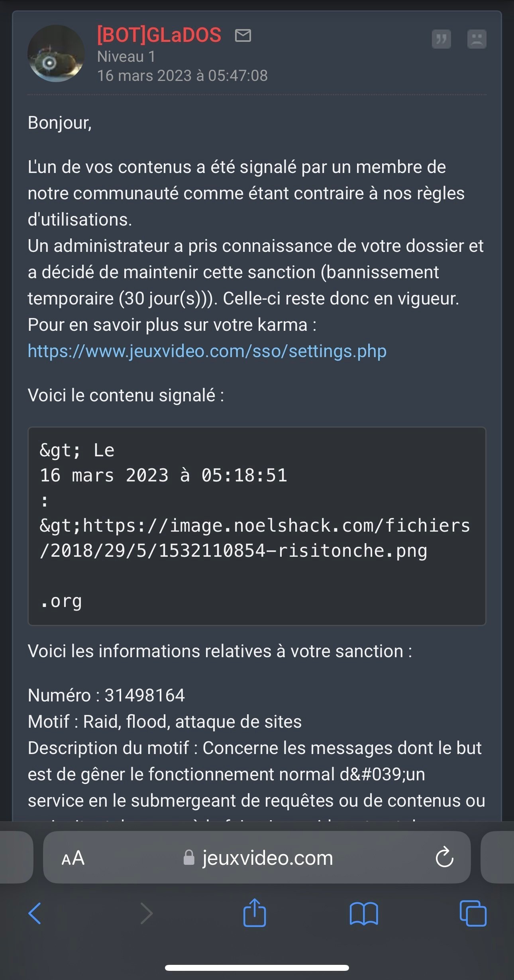Click the GLaDOS avatar image
Screen dimensions: 514x980
pyautogui.click(x=56, y=53)
